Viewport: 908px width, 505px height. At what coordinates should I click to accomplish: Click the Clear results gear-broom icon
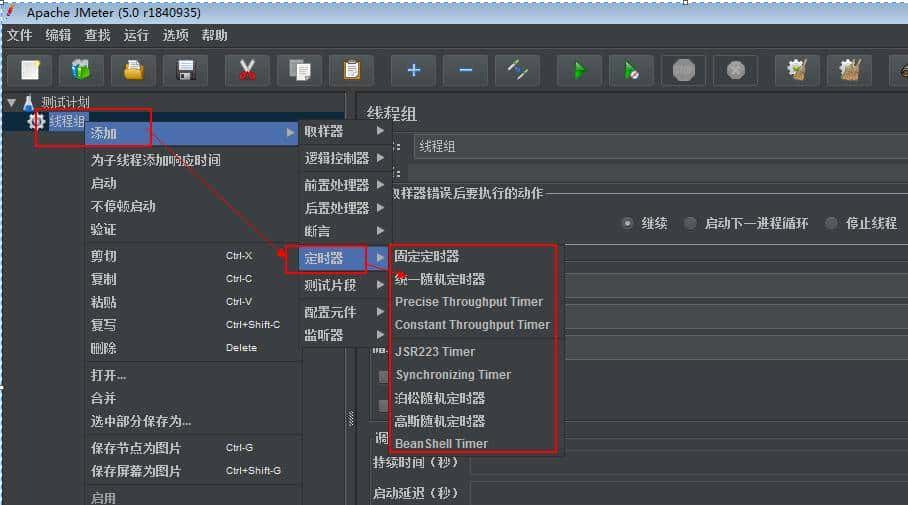point(797,71)
